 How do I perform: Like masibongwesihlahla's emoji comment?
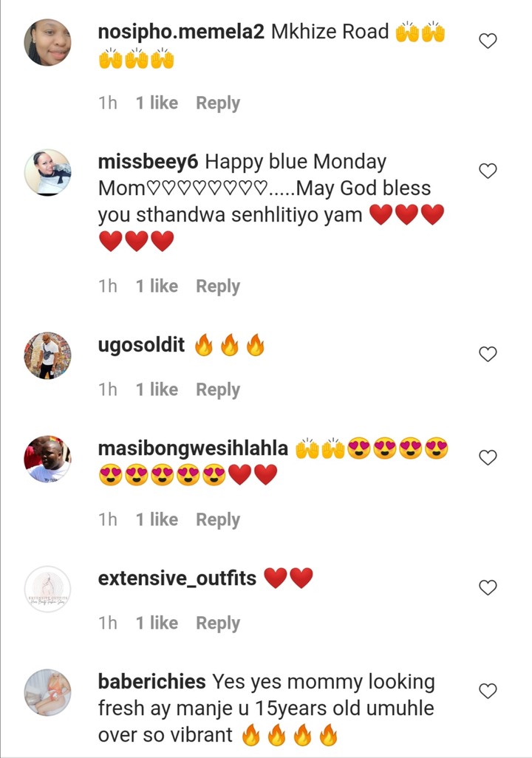pyautogui.click(x=488, y=457)
